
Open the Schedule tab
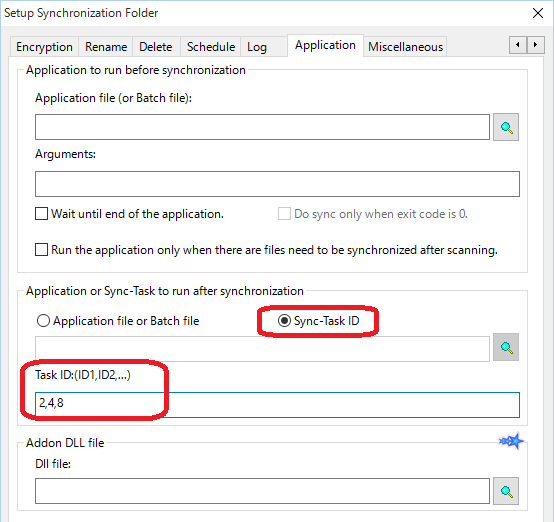point(211,47)
